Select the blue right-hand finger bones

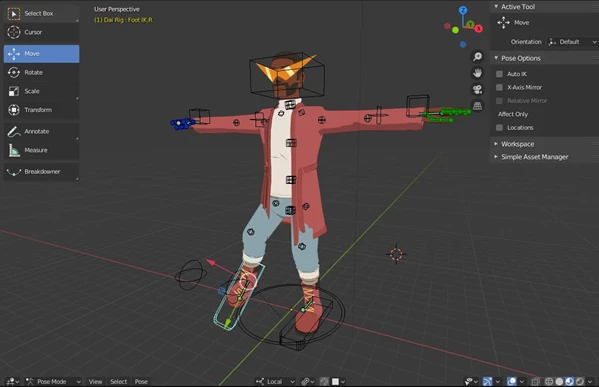tap(183, 123)
